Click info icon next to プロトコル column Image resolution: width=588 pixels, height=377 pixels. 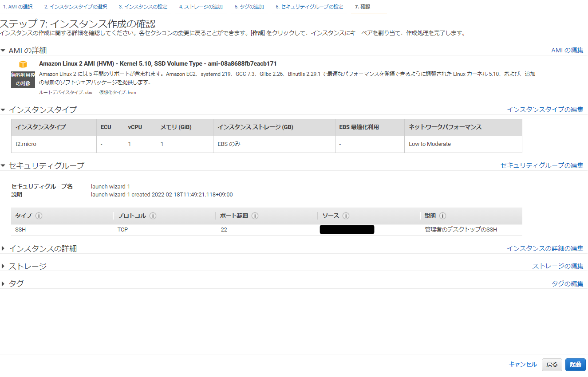[153, 216]
